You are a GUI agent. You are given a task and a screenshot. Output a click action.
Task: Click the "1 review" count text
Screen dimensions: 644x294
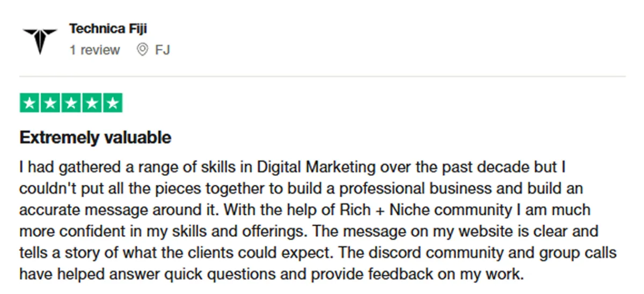94,50
